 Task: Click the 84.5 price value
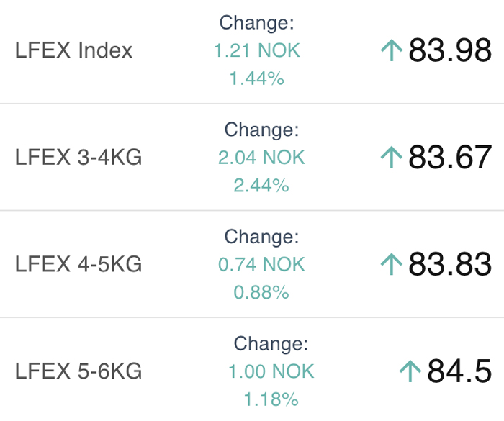click(x=459, y=371)
